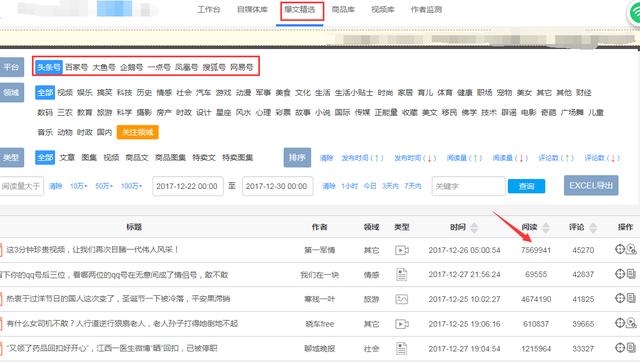This screenshot has height=363, width=640.
Task: Open the 50万 read count dropdown
Action: coord(104,186)
